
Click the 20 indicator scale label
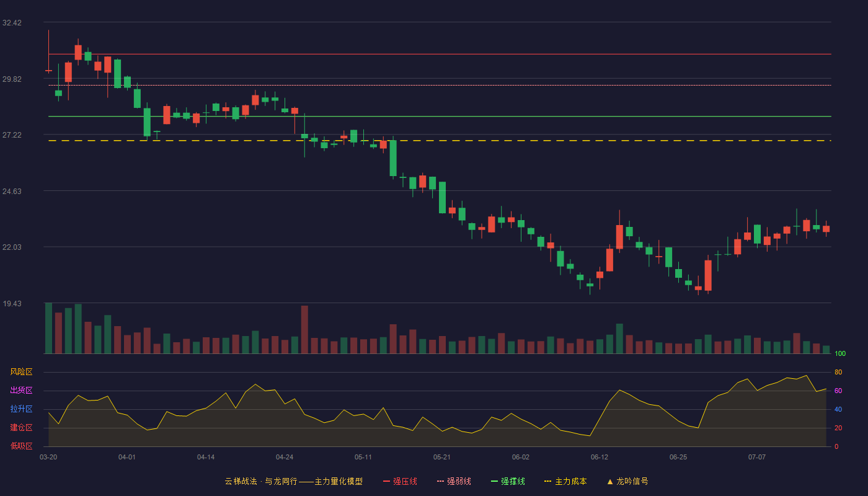pyautogui.click(x=838, y=428)
